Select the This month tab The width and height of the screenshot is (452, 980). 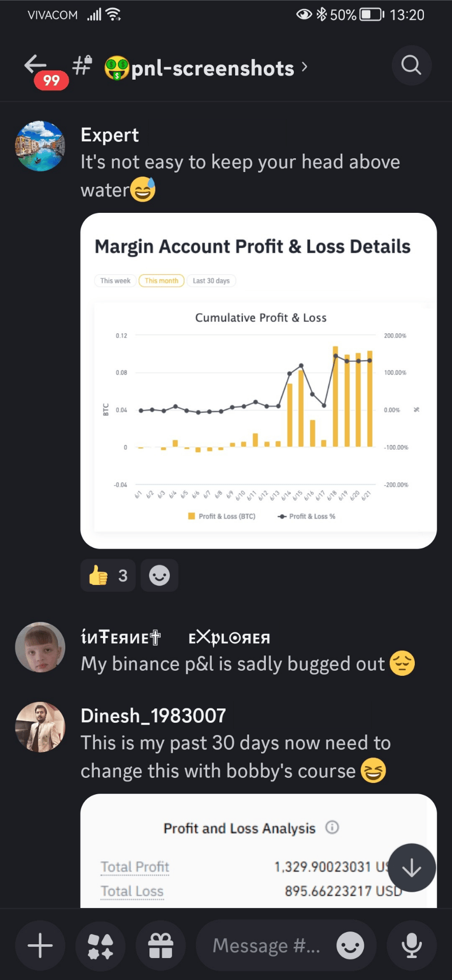(x=161, y=281)
